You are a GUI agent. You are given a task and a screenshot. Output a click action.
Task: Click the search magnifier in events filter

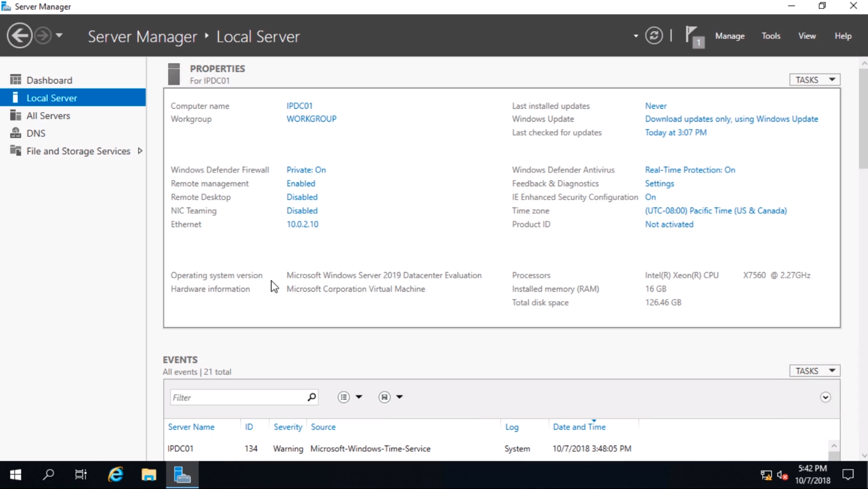tap(311, 397)
